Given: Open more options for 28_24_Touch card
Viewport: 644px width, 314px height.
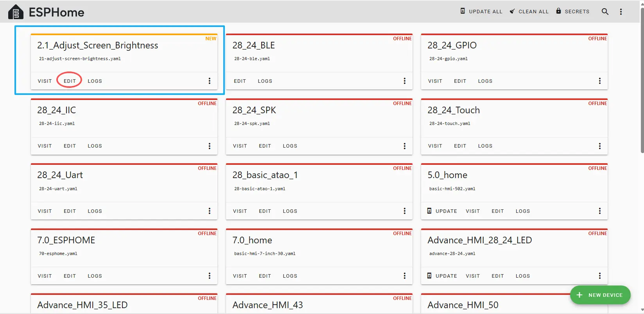Looking at the screenshot, I should [x=600, y=146].
